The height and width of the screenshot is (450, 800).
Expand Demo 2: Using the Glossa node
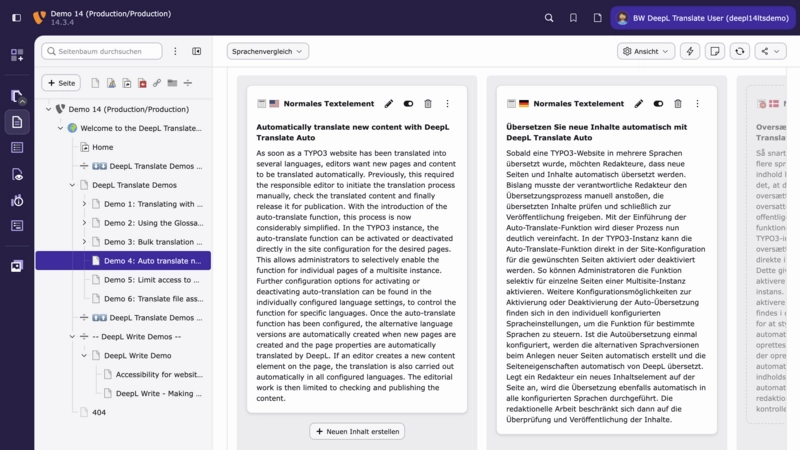click(84, 222)
